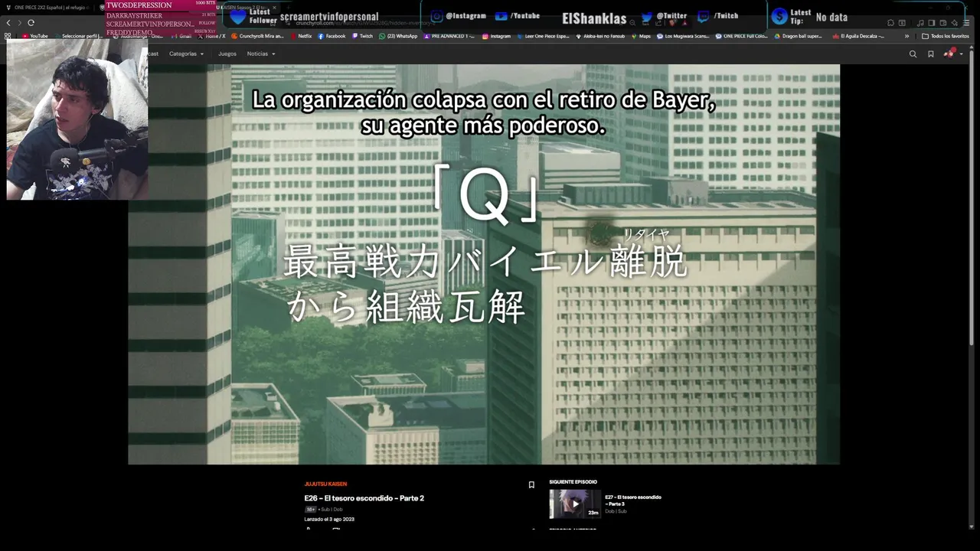
Task: Open the Dragon ball super... bookmark
Action: pos(798,36)
